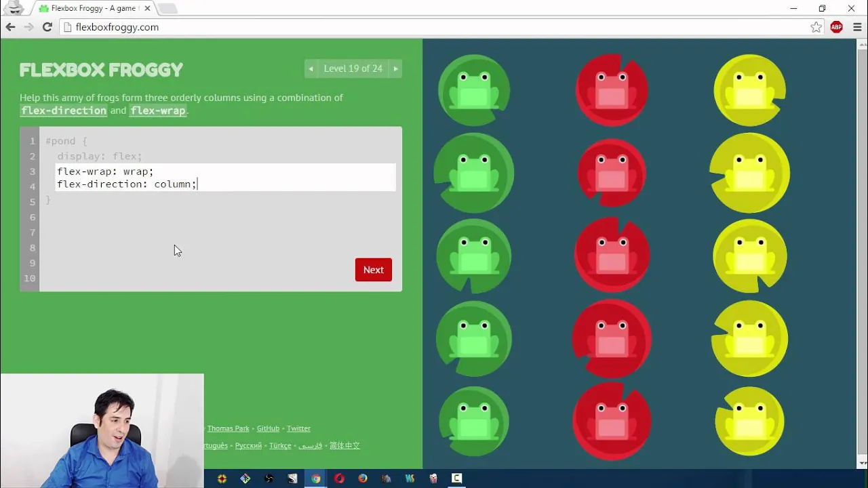Click the browser Back arrow
The image size is (868, 488).
[10, 27]
